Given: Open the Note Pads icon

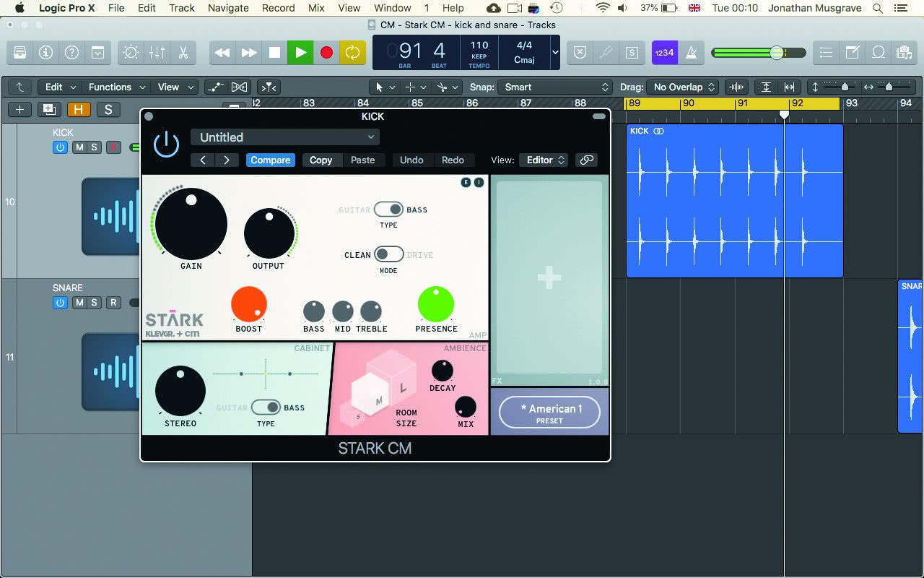Looking at the screenshot, I should click(853, 53).
